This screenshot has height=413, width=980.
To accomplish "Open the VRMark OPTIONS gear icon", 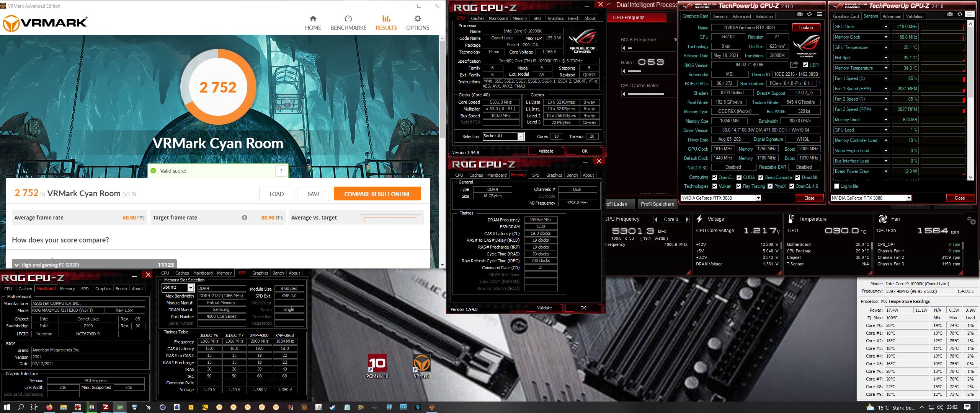I will pyautogui.click(x=417, y=18).
